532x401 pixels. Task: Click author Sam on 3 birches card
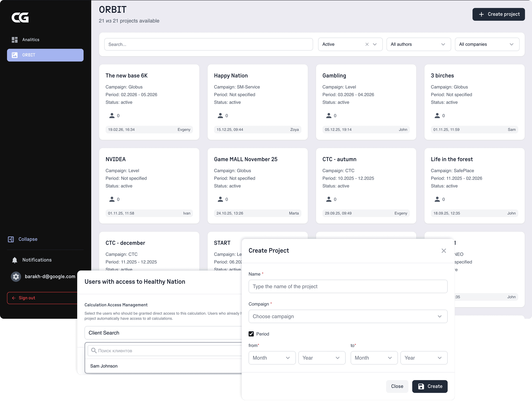pos(512,130)
